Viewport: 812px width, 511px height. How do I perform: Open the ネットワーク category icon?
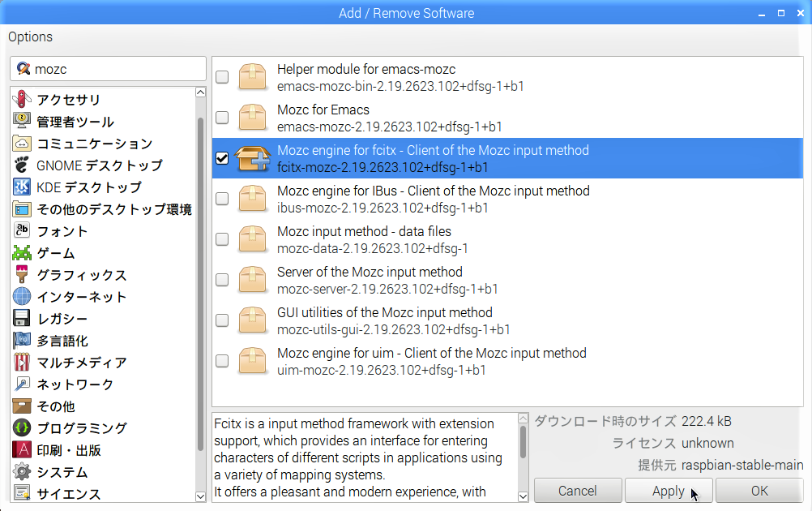pyautogui.click(x=22, y=384)
